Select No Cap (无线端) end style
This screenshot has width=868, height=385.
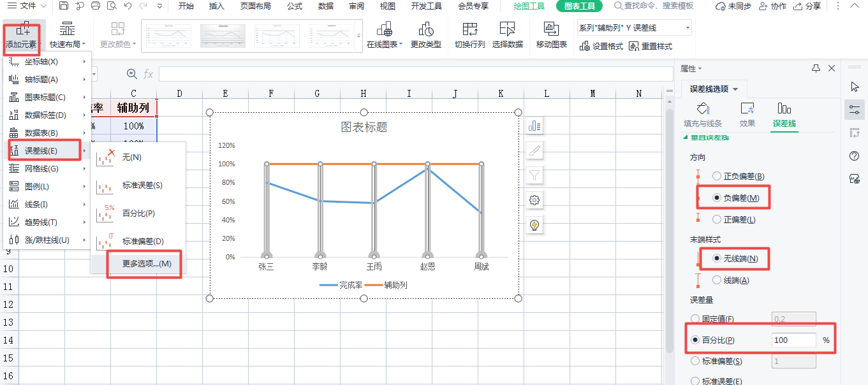[735, 258]
